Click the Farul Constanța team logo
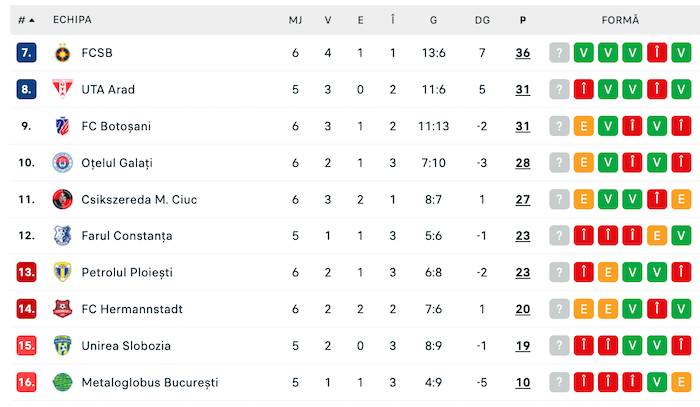 [63, 236]
